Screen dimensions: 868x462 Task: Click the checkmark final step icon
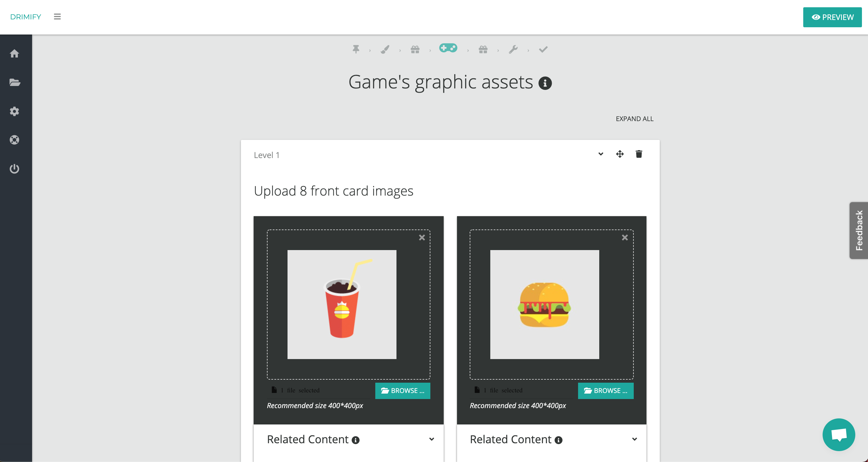543,50
